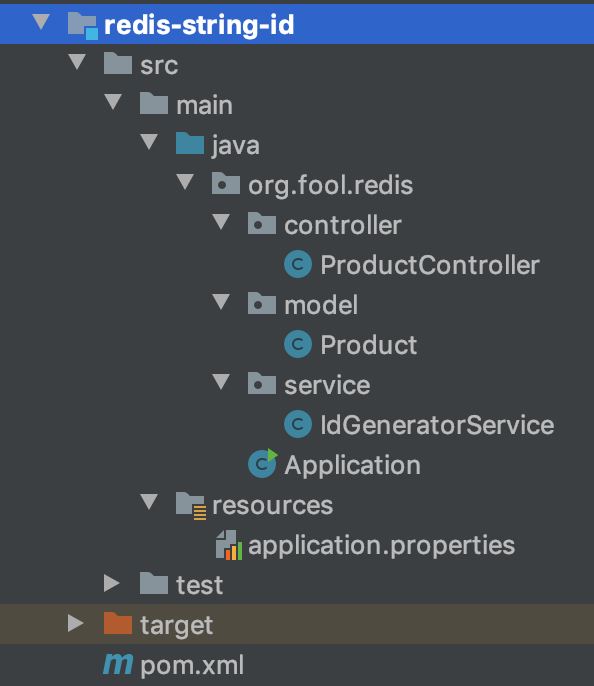Screen dimensions: 594x686
Task: Select the service package label
Action: tap(327, 385)
